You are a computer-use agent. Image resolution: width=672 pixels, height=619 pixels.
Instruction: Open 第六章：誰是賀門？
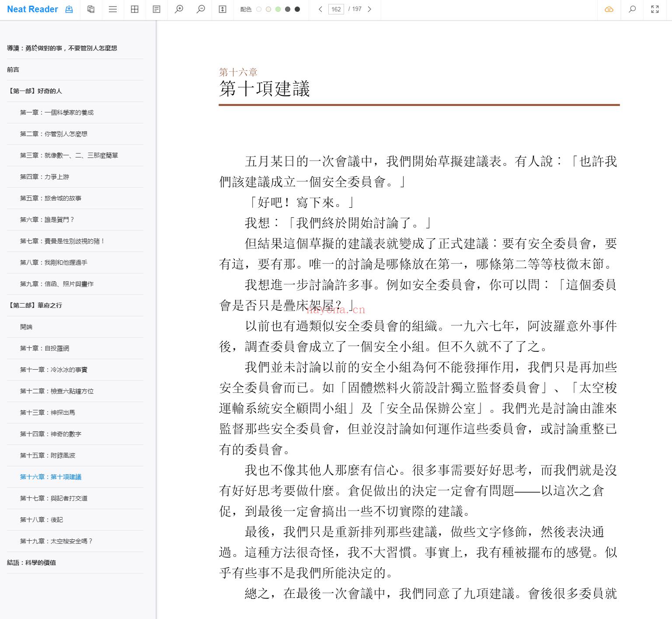coord(47,220)
